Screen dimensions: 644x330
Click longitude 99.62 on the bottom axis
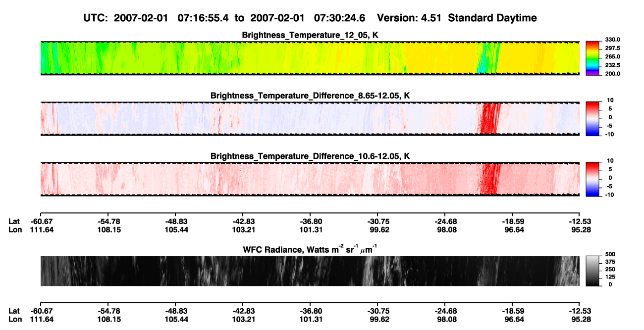378,319
